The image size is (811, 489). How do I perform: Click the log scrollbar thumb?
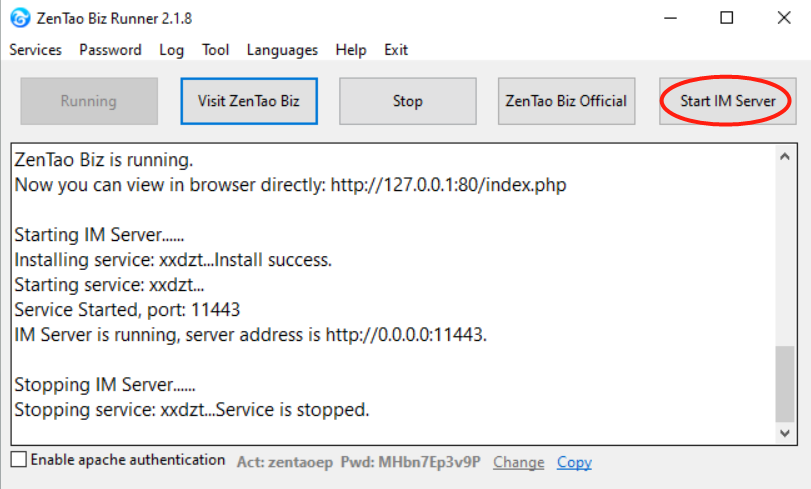786,383
